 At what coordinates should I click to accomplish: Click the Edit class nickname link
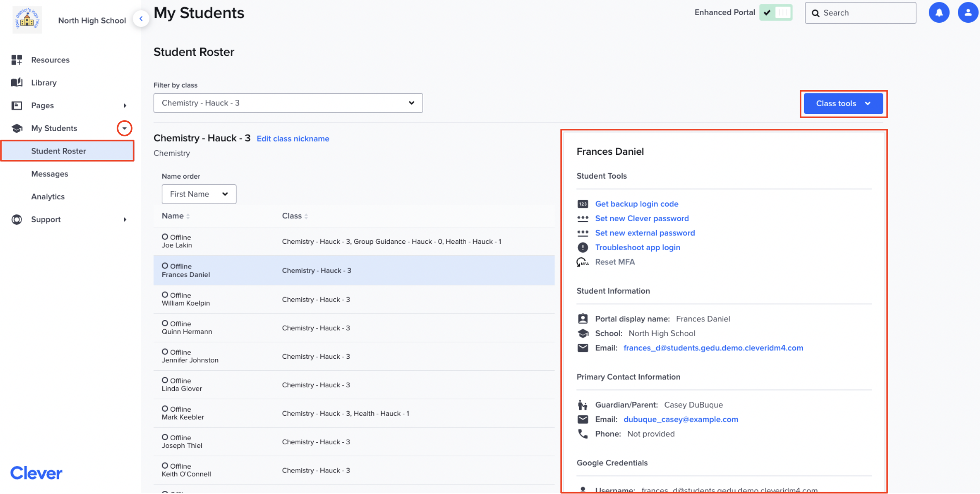[293, 138]
